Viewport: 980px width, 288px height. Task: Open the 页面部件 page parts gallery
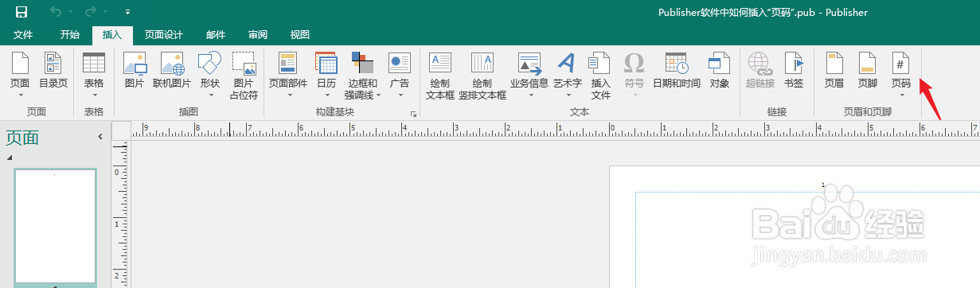coord(287,76)
